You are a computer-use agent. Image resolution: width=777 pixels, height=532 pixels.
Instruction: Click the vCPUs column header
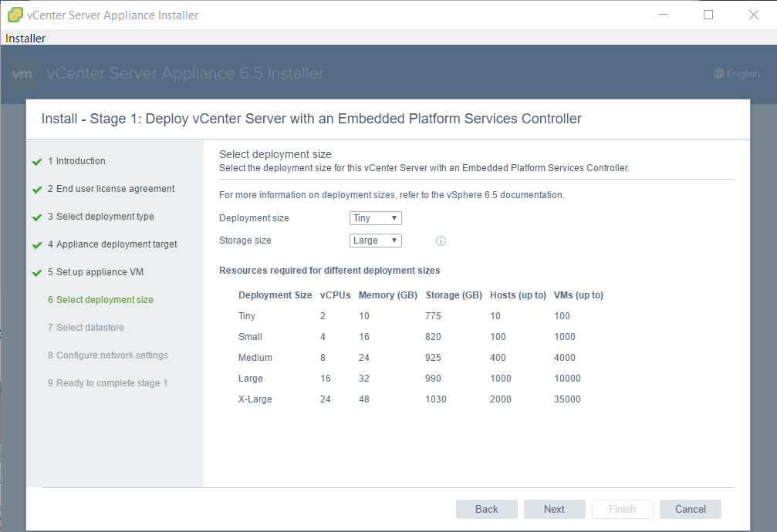pos(336,295)
